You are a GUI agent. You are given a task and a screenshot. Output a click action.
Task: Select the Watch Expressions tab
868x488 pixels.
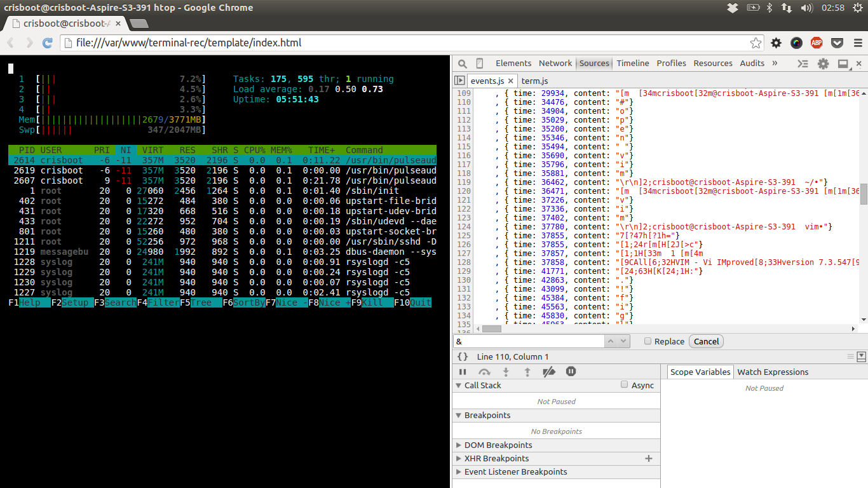pos(773,372)
